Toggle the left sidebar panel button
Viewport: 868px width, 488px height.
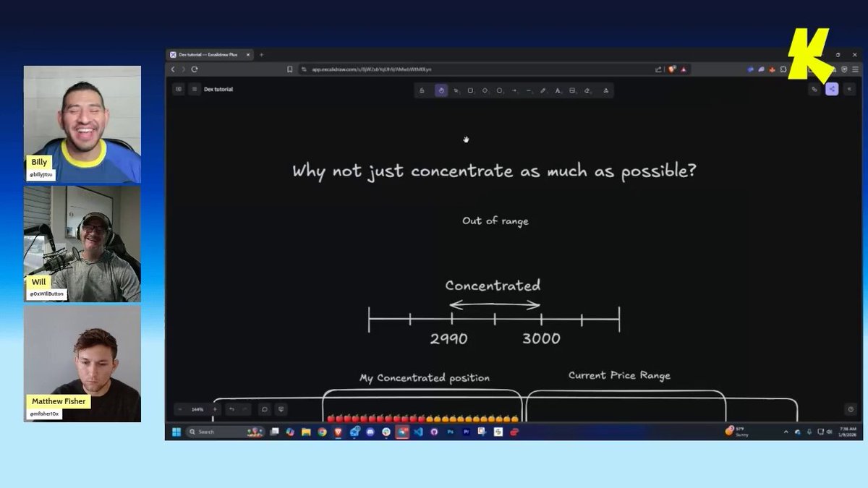coord(179,90)
